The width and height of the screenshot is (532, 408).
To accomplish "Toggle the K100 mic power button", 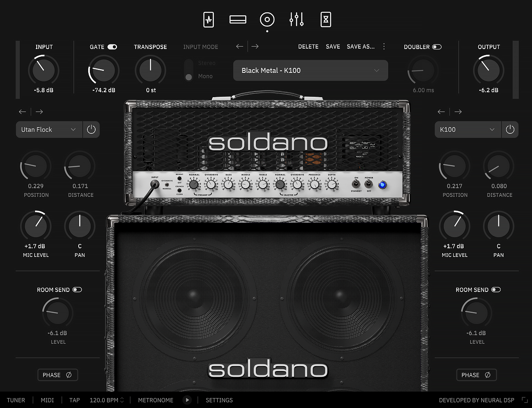I will (510, 129).
